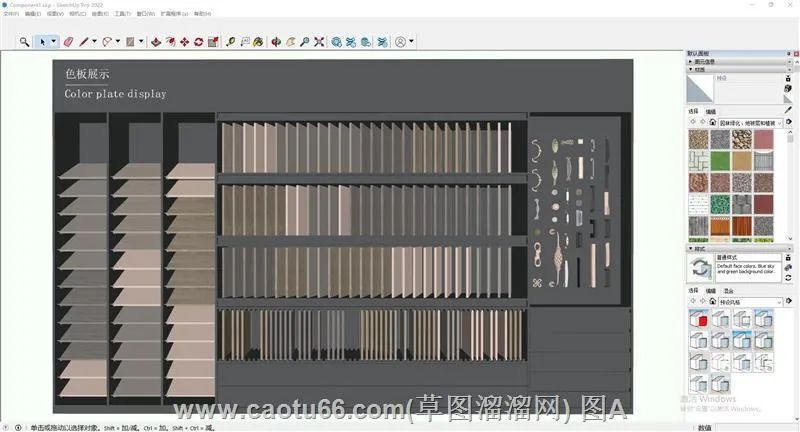The image size is (800, 432).
Task: Open the user account icon
Action: pos(401,42)
